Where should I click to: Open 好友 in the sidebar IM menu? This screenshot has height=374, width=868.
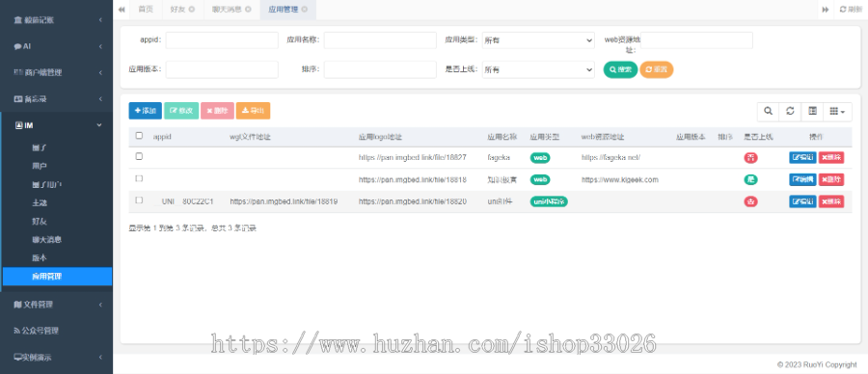coord(39,222)
